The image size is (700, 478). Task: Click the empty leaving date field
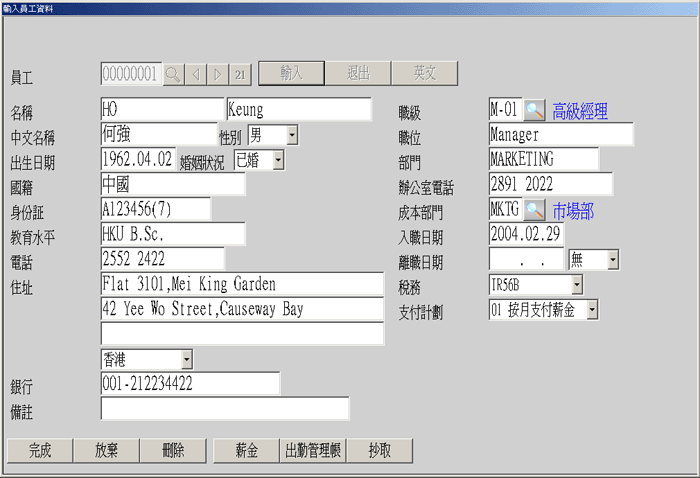(x=526, y=259)
